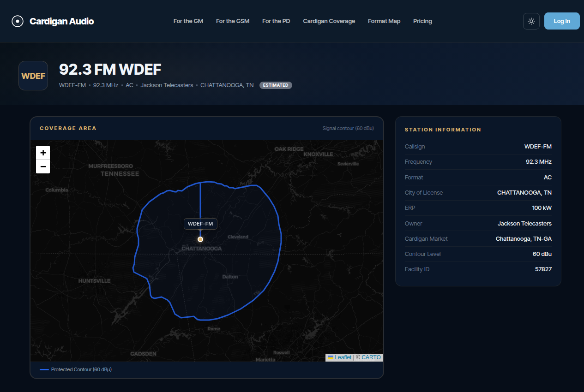
Task: Click the MURFREESBORO label on map
Action: click(x=110, y=166)
